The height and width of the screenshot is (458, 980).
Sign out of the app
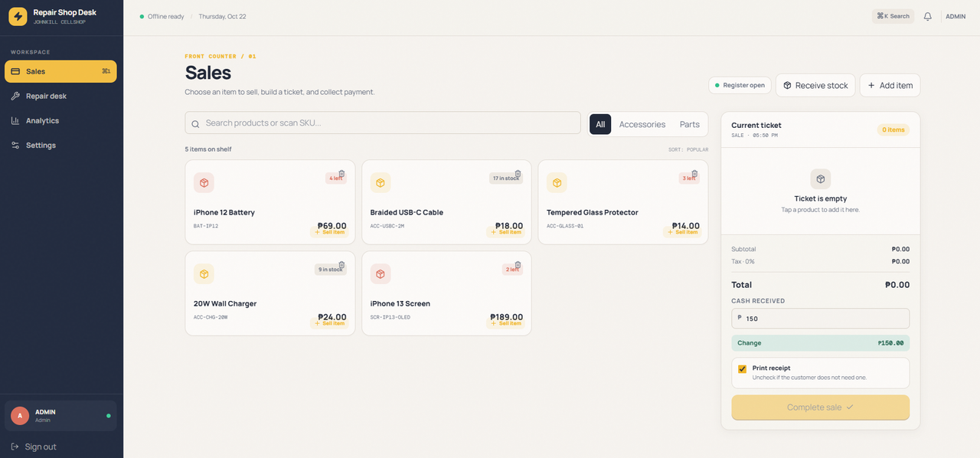coord(34,447)
